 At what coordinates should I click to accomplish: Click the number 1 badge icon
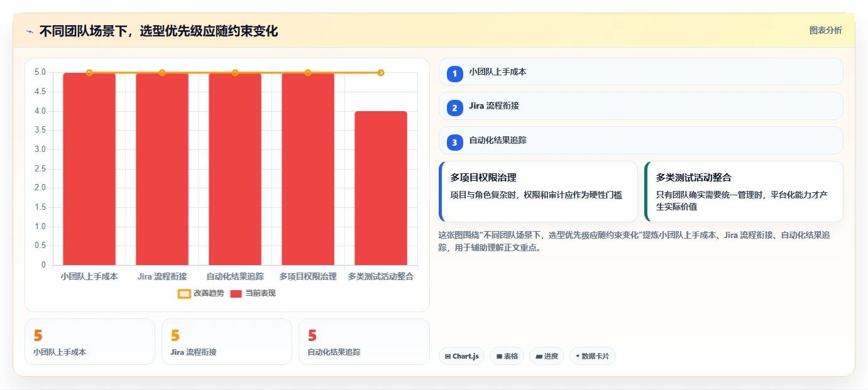(455, 73)
